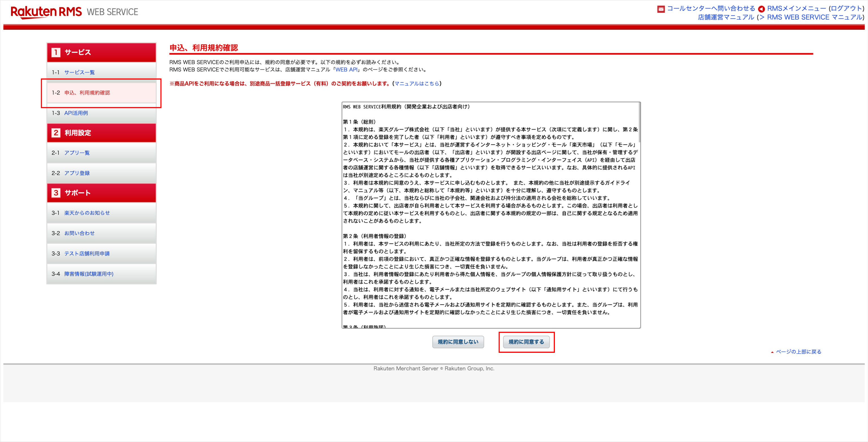
Task: Click the 申込、利用規約確認 page heading
Action: pyautogui.click(x=203, y=48)
